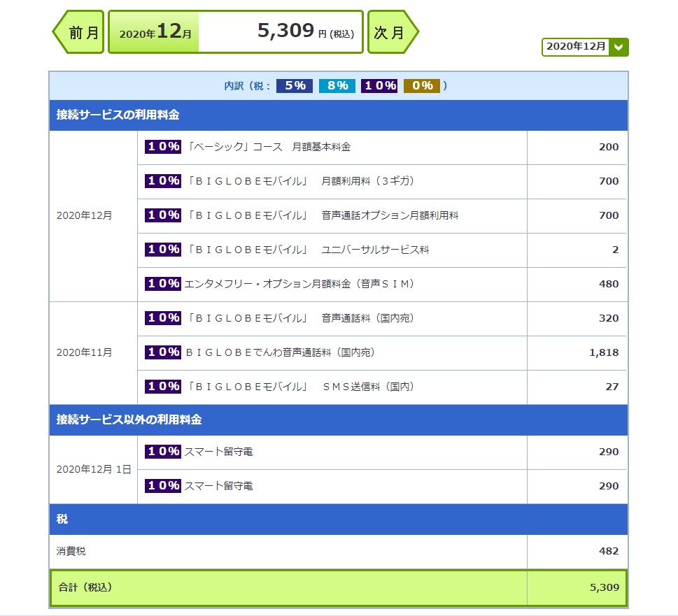Image resolution: width=678 pixels, height=616 pixels.
Task: Click the 0% tax legend badge
Action: (422, 85)
